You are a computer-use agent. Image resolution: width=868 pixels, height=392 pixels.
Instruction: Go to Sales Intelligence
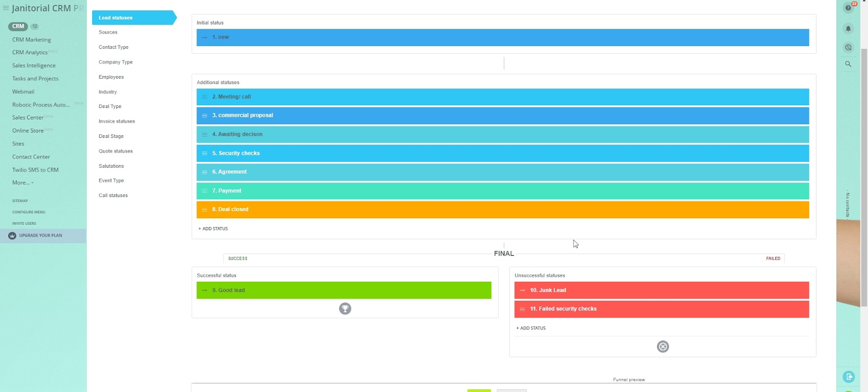point(34,66)
